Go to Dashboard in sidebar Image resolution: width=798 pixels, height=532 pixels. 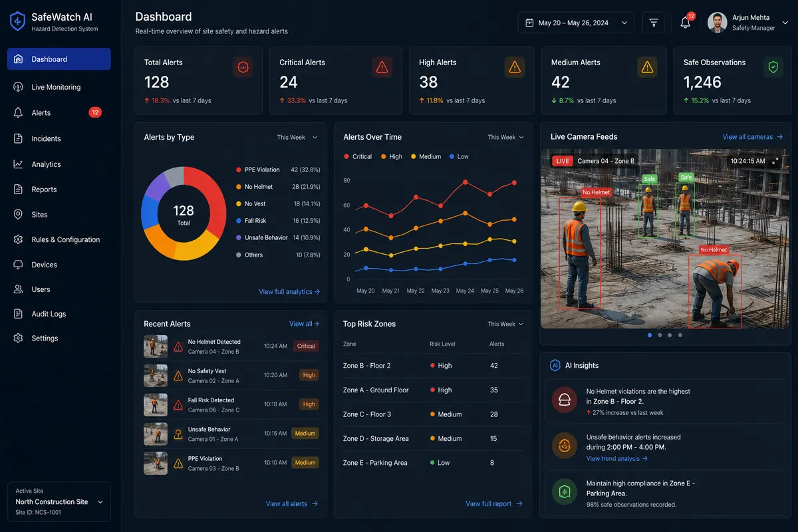59,59
